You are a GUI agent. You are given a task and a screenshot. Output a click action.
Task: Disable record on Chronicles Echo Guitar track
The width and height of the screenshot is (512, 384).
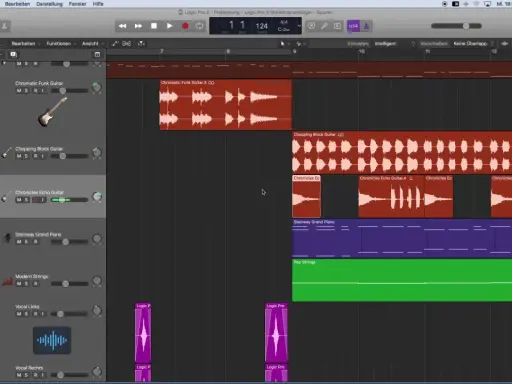pos(35,200)
